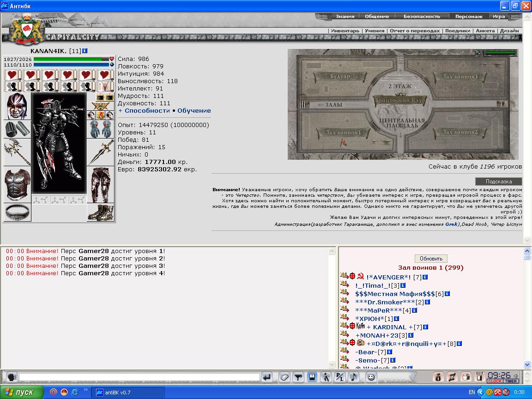This screenshot has height=399, width=532.
Task: Open the Знания menu
Action: pyautogui.click(x=345, y=16)
